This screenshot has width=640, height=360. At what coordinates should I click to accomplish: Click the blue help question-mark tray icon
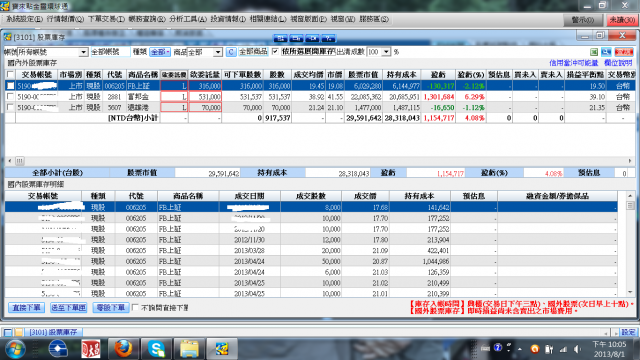click(498, 348)
